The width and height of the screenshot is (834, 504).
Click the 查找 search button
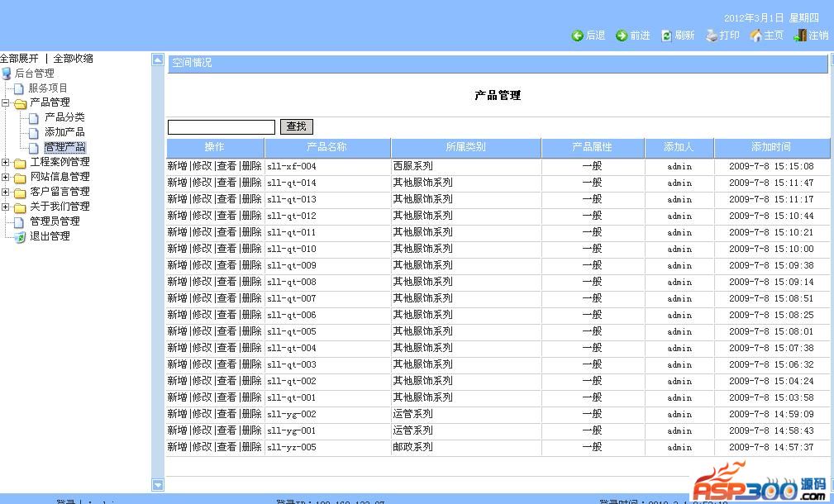pyautogui.click(x=296, y=126)
